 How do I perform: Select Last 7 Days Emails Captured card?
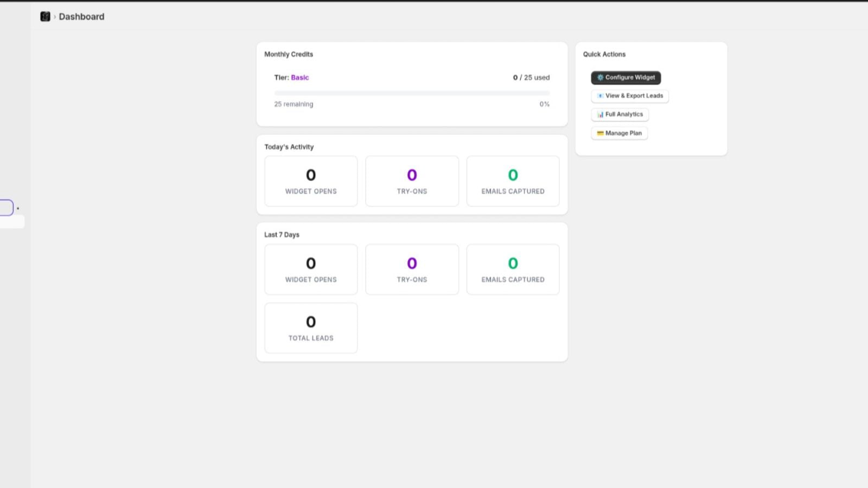pyautogui.click(x=513, y=269)
